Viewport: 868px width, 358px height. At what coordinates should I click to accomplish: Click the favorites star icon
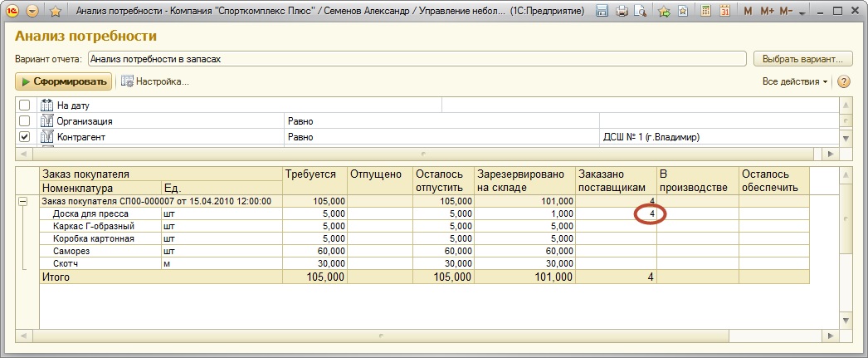click(55, 12)
